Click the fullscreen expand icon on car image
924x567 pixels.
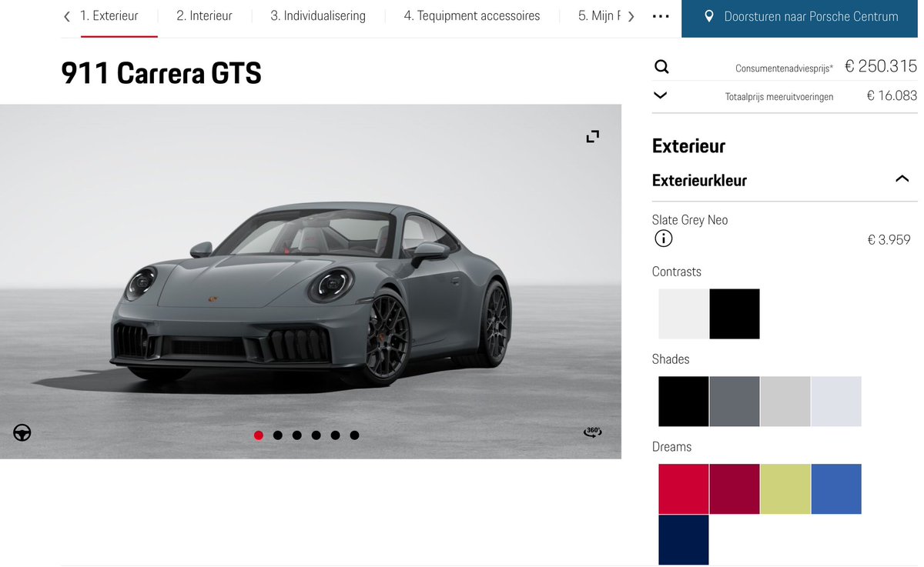(x=592, y=136)
